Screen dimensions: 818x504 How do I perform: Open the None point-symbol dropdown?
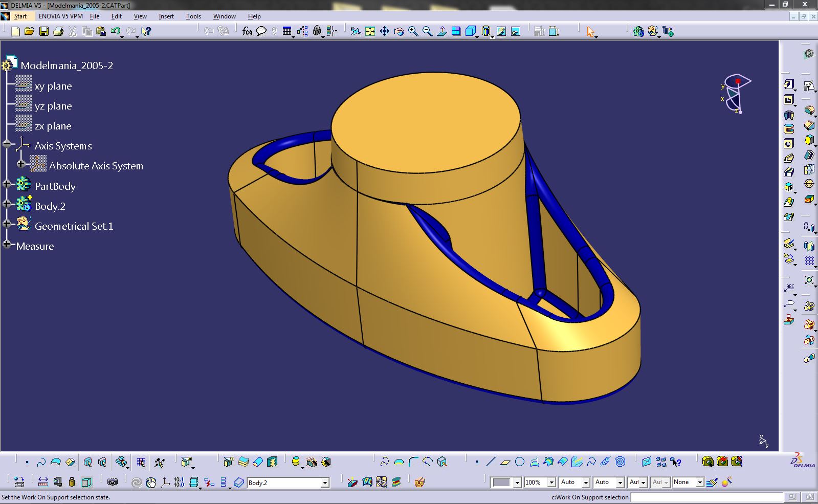tap(700, 483)
